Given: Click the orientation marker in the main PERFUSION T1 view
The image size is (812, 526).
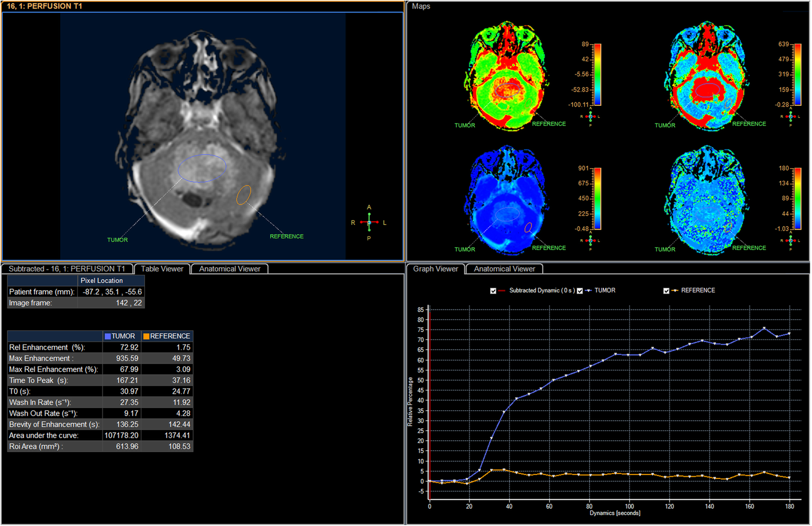Looking at the screenshot, I should pyautogui.click(x=369, y=222).
